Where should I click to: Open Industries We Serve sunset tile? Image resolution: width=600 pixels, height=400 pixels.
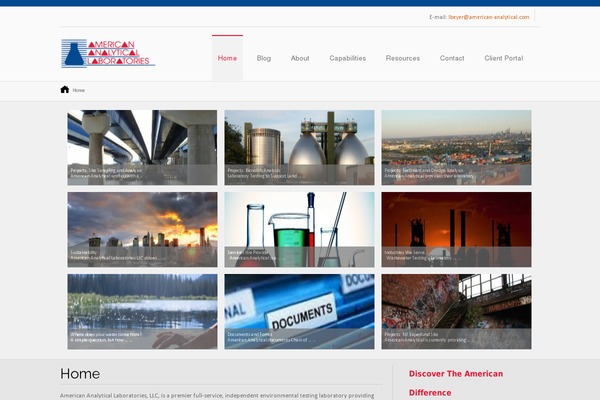pyautogui.click(x=456, y=229)
